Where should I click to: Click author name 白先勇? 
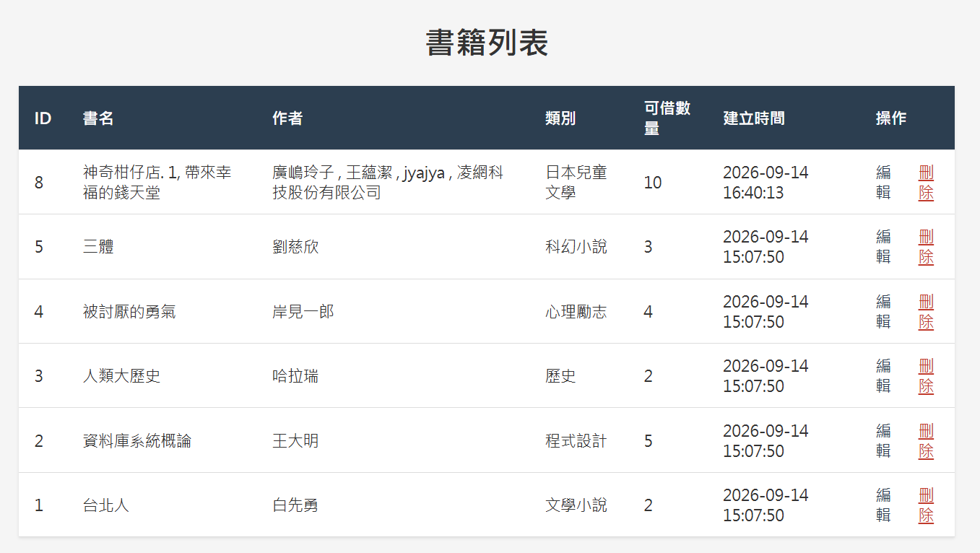(295, 505)
